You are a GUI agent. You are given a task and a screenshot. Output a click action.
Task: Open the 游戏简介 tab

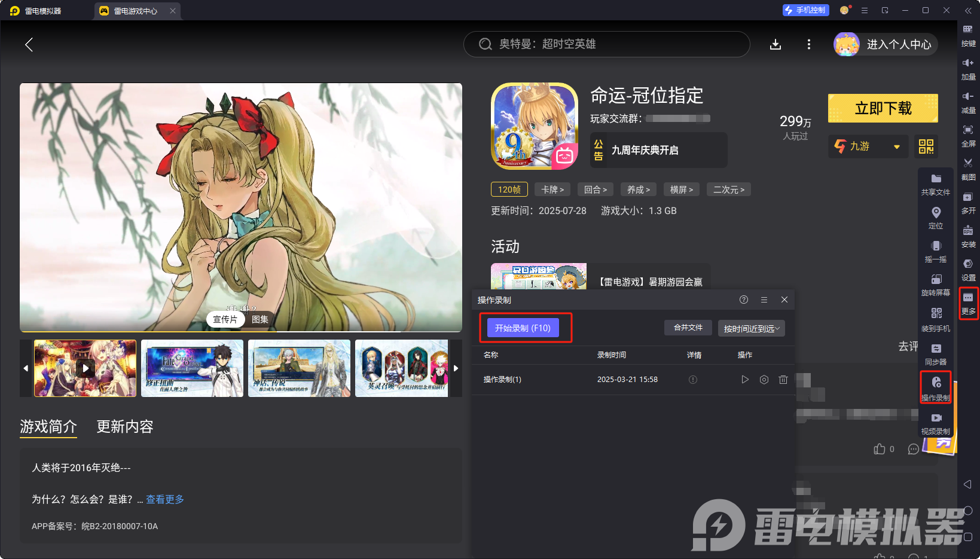(x=48, y=426)
